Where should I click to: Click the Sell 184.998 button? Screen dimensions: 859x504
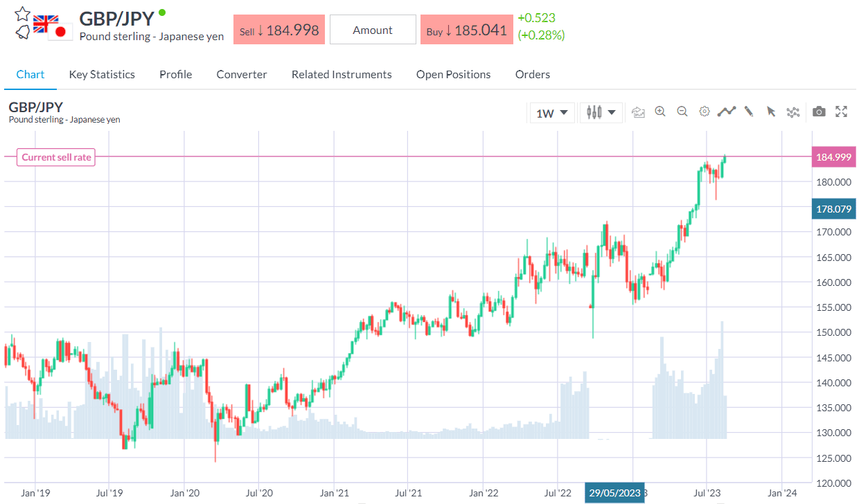coord(279,30)
